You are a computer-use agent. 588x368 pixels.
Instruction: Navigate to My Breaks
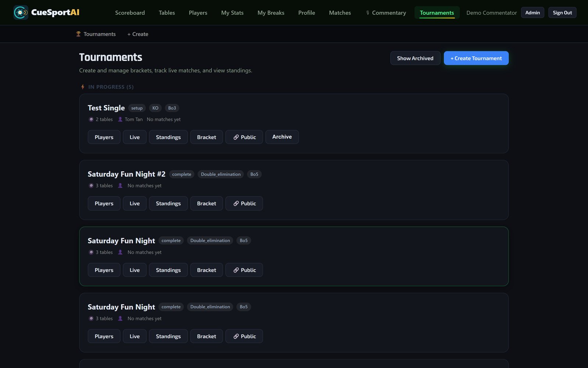click(271, 13)
